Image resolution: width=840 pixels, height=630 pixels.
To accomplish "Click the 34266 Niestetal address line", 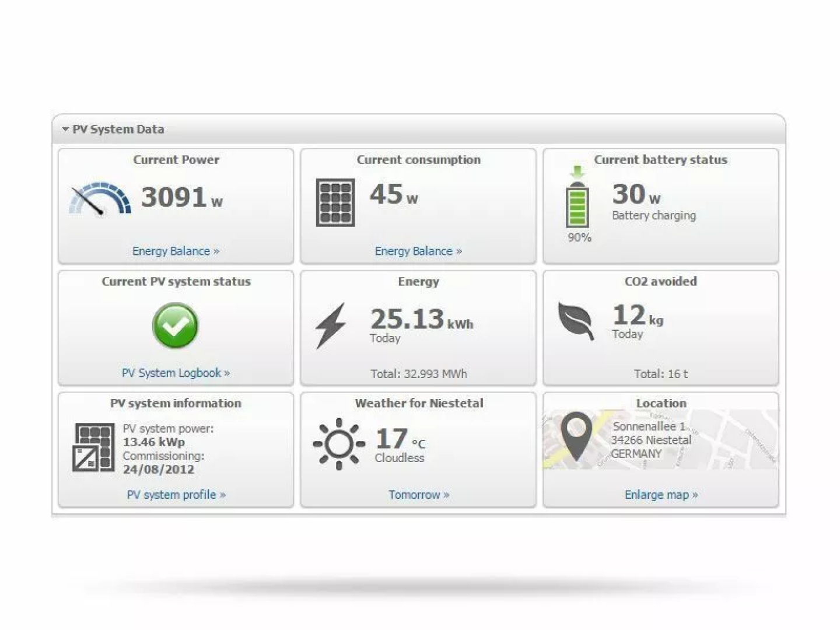I will [651, 440].
